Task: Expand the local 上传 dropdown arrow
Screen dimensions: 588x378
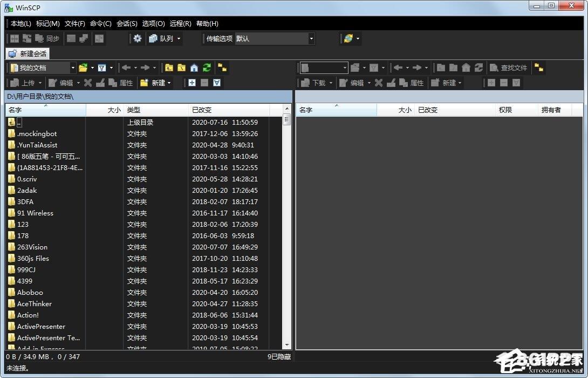Action: (40, 83)
